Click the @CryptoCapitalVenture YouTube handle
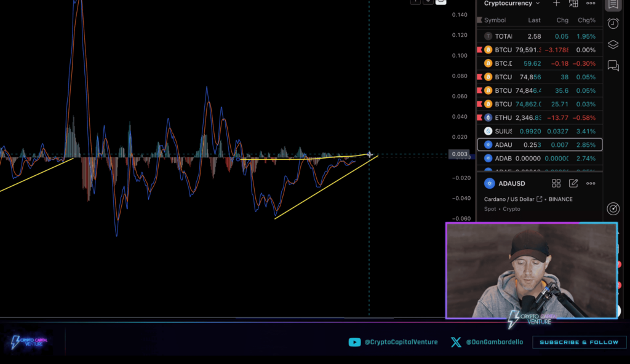The image size is (630, 364). click(401, 342)
